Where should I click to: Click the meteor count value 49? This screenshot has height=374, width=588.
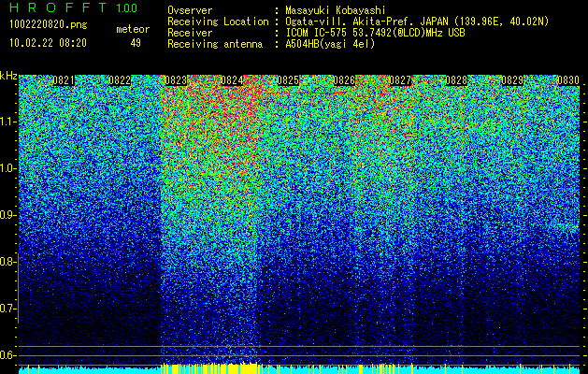coord(136,43)
